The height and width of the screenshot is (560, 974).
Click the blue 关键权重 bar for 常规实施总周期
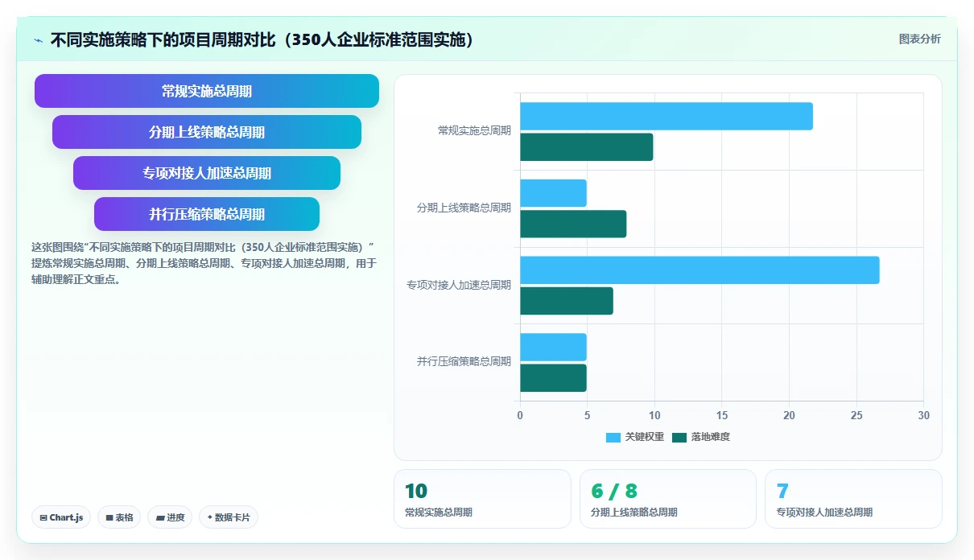[667, 116]
